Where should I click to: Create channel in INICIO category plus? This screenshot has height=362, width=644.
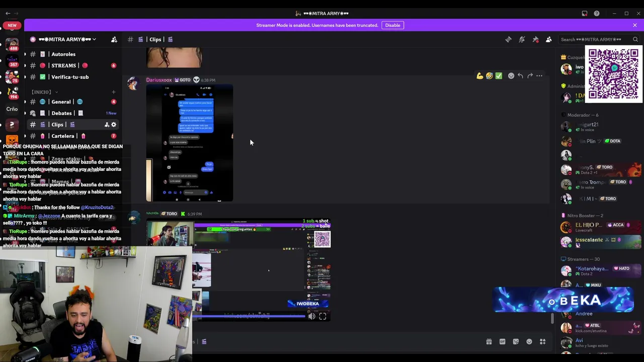(x=113, y=92)
